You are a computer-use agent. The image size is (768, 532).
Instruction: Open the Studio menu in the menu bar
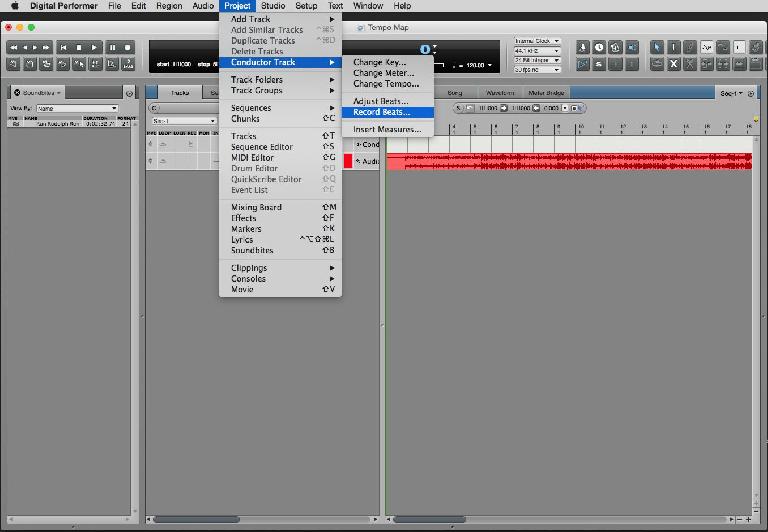click(x=273, y=6)
